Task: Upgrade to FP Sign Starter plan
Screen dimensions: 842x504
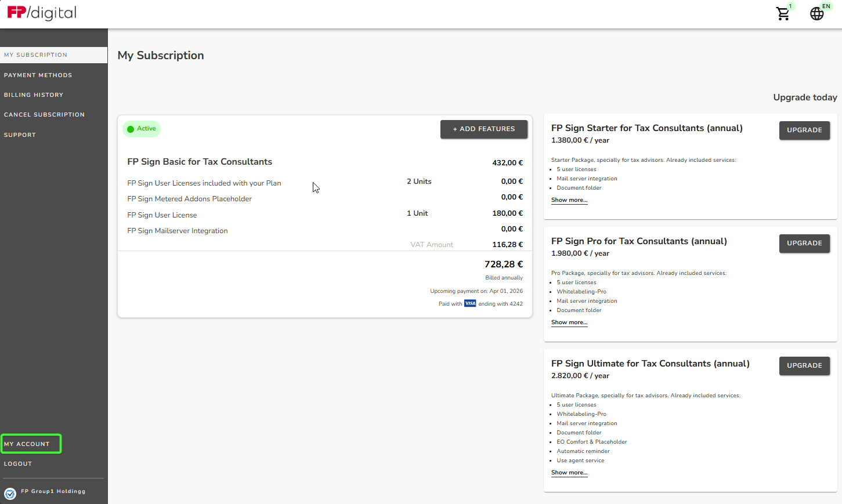Action: coord(804,130)
